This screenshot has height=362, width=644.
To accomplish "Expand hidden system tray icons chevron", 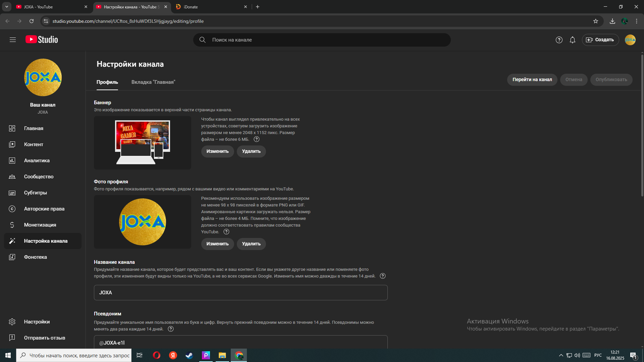I will point(561,355).
